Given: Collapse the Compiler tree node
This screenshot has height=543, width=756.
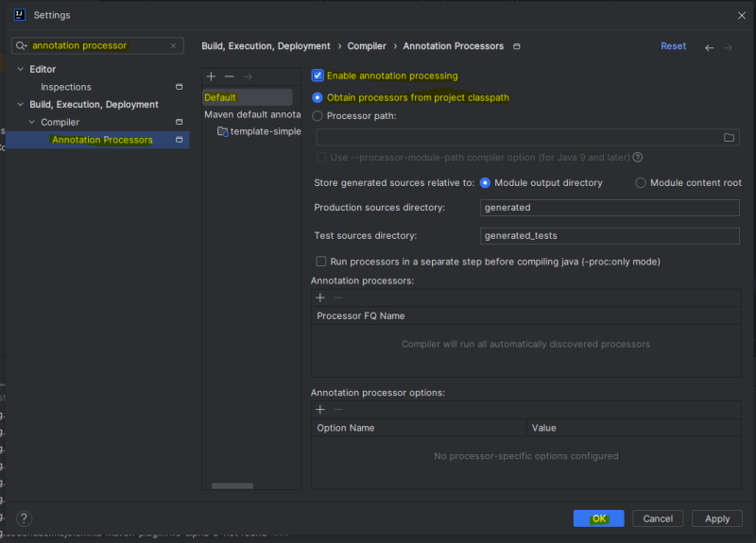Looking at the screenshot, I should (x=32, y=123).
